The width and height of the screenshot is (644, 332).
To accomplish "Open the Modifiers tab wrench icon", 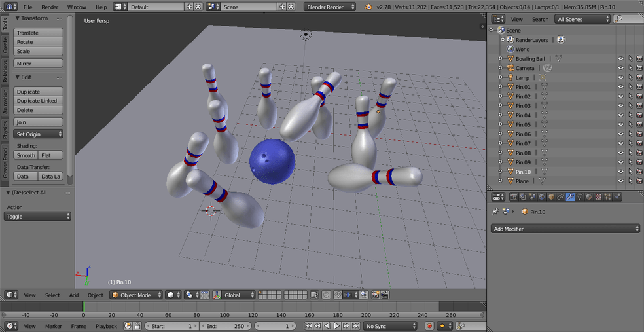I will 570,196.
